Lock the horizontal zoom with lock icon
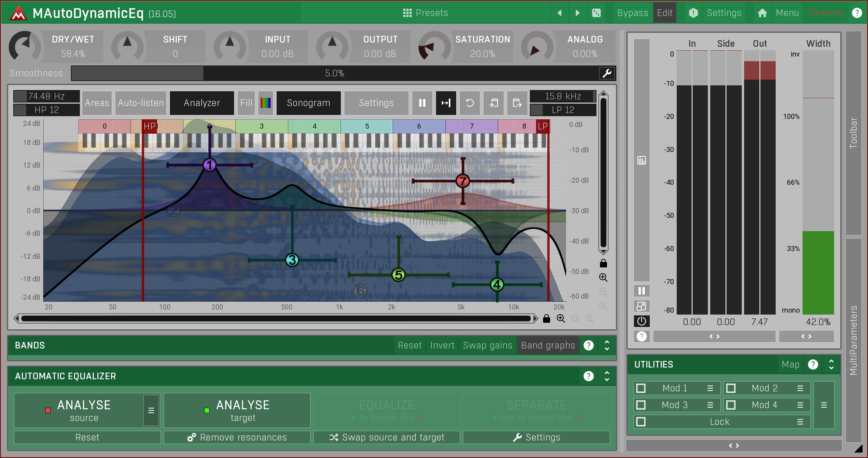Viewport: 868px width, 458px height. [x=547, y=318]
